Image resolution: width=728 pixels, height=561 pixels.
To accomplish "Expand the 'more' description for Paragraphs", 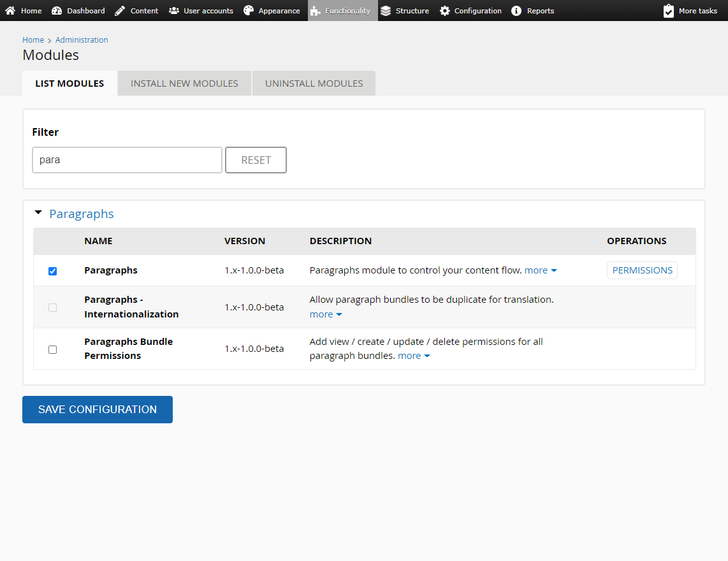I will tap(537, 270).
